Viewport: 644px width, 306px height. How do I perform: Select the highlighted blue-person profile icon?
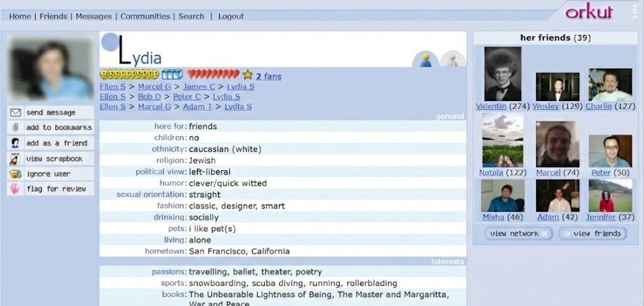click(x=425, y=59)
